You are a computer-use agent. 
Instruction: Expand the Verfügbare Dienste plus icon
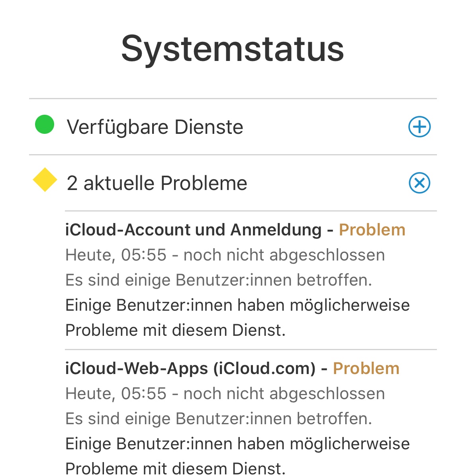click(419, 127)
